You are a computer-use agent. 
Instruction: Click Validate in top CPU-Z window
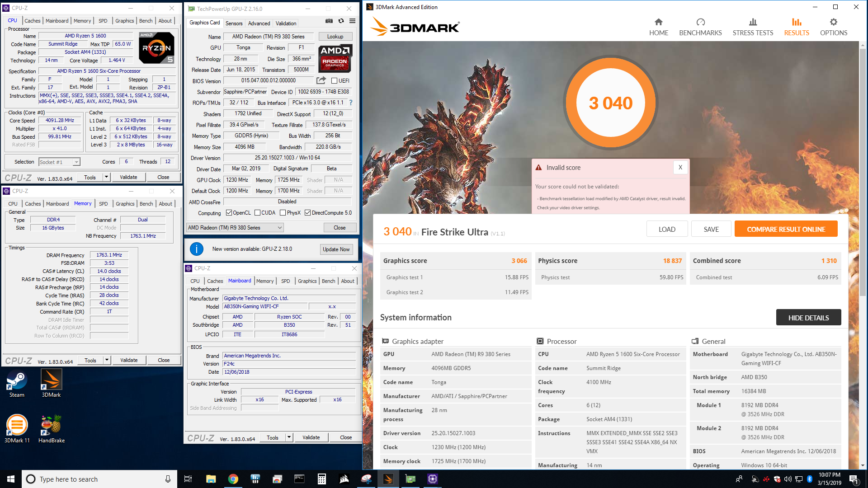128,177
